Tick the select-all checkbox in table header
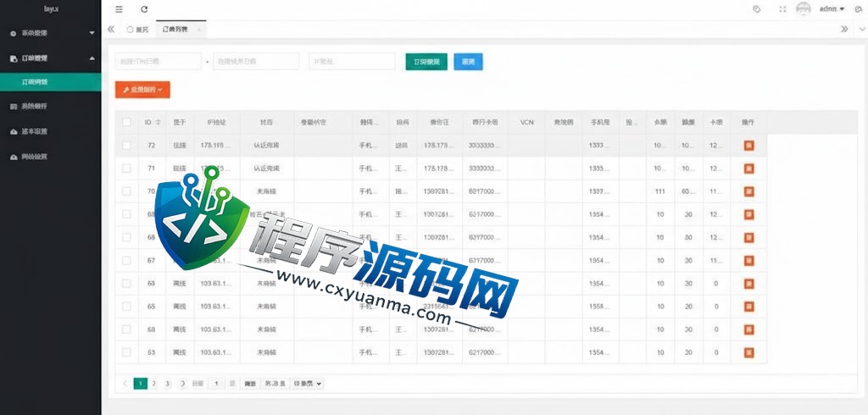Screen dimensions: 868x415 tap(127, 122)
